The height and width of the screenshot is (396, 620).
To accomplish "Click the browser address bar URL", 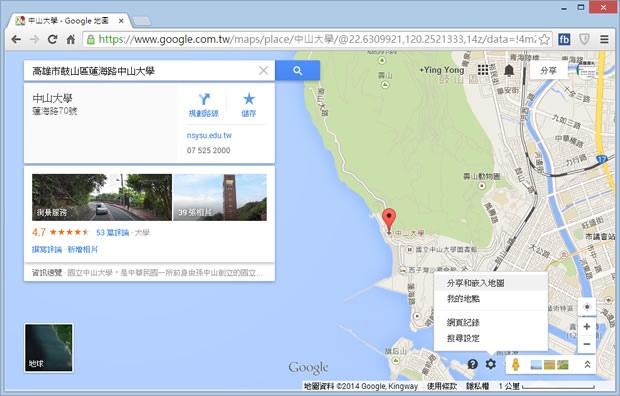I will (x=316, y=39).
